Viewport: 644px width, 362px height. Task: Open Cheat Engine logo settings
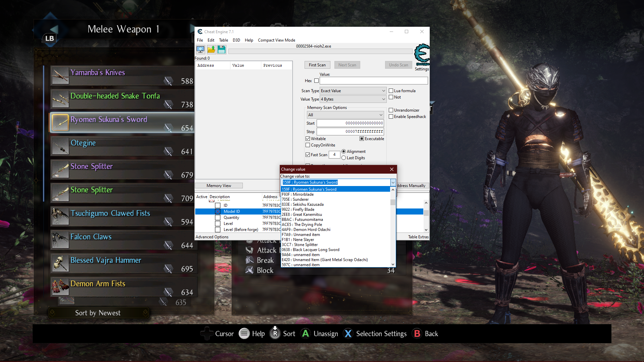[422, 55]
